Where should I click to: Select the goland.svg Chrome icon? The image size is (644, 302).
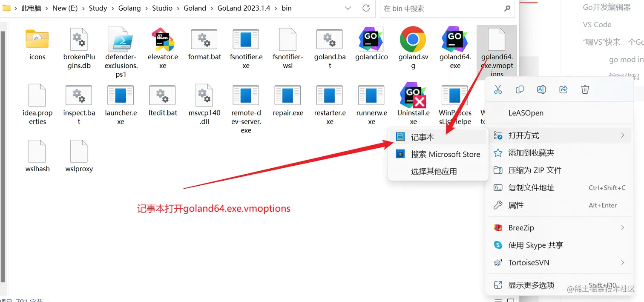[413, 39]
